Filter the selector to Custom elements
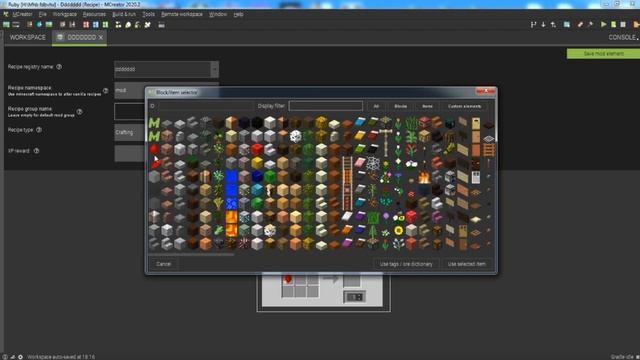This screenshot has width=640, height=360. click(x=464, y=106)
